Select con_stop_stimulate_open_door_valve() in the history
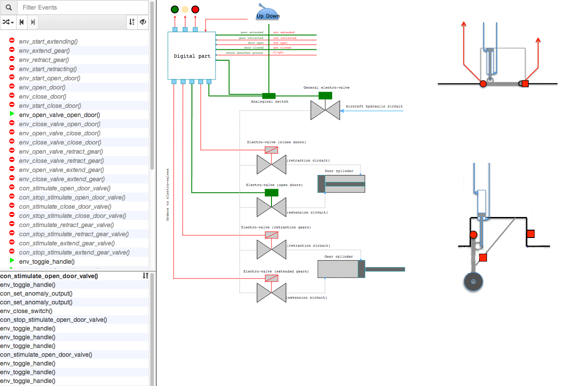 (x=53, y=320)
